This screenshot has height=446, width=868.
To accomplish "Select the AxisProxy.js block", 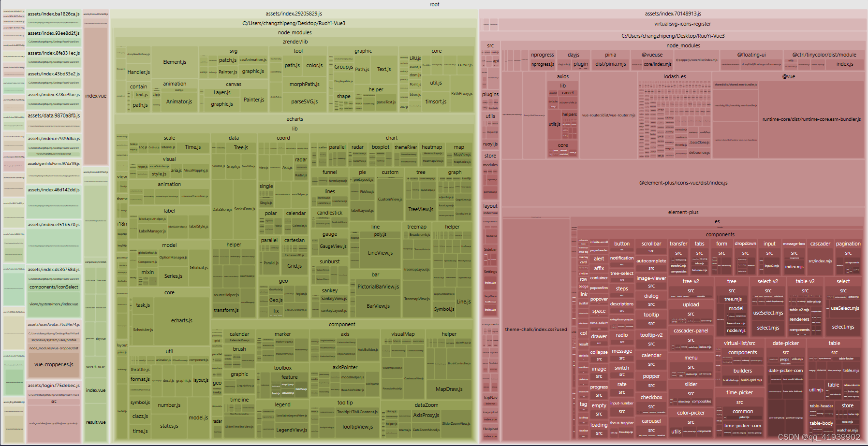I will point(426,415).
